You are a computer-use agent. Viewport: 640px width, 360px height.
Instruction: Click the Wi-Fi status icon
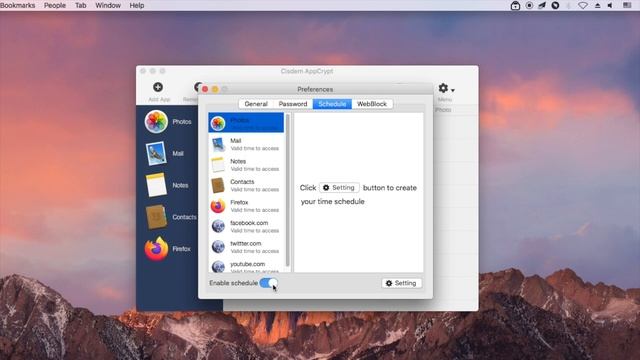click(583, 5)
